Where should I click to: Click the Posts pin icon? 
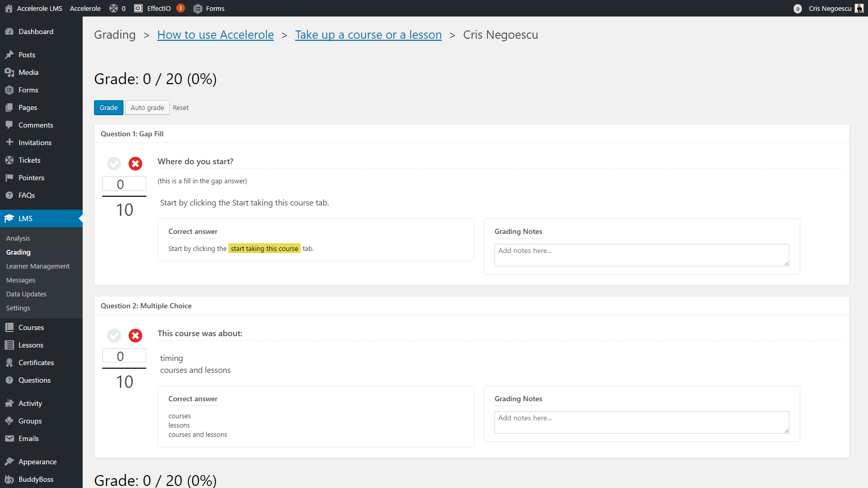tap(9, 55)
